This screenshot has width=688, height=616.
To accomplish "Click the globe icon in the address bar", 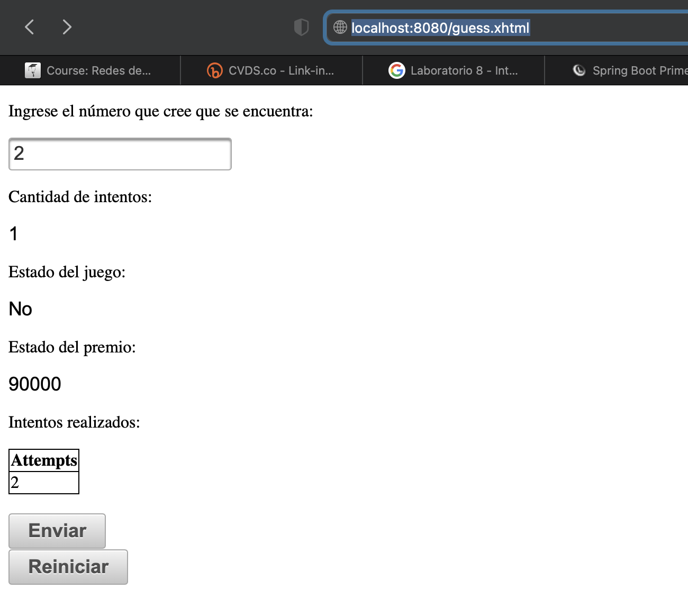I will coord(339,28).
